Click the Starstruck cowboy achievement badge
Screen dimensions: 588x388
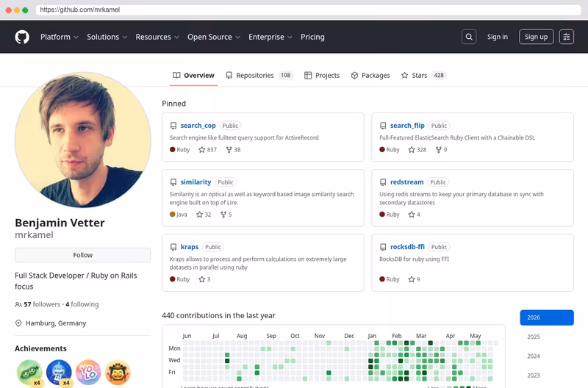click(x=118, y=373)
